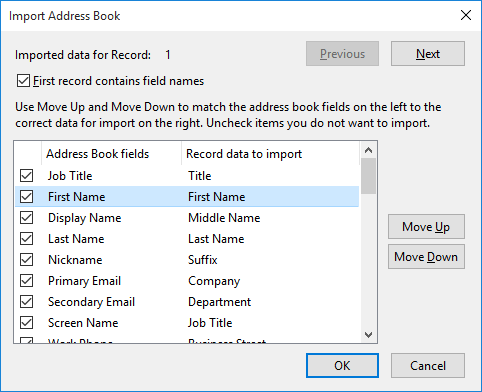Select the Job Title address book field
This screenshot has height=392, width=482.
(70, 176)
